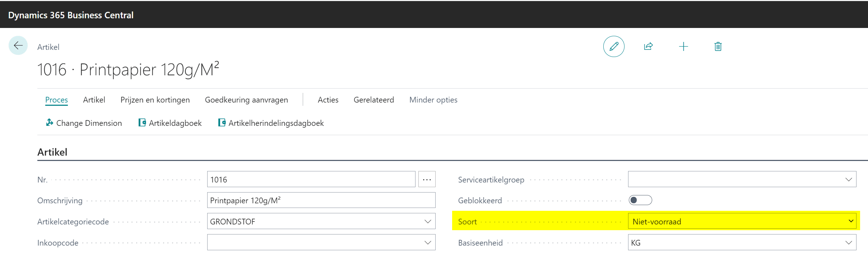Click the Artikel breadcrumb label
This screenshot has width=868, height=261.
(48, 47)
